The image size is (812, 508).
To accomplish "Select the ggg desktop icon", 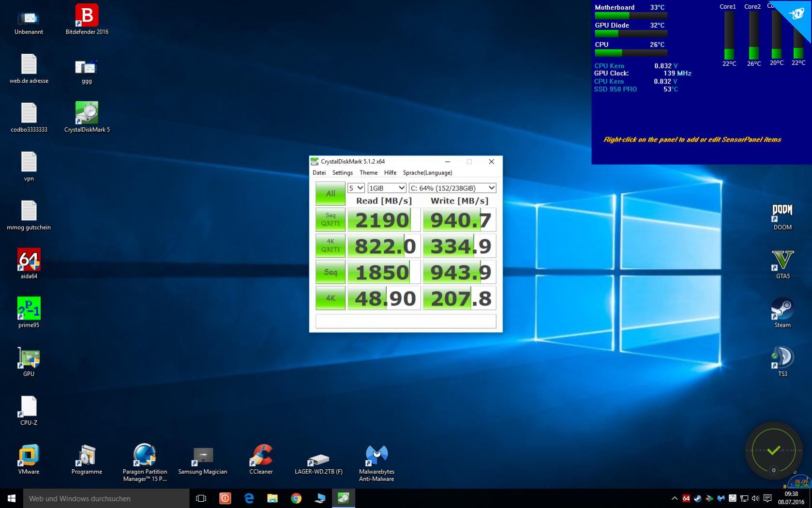I will click(x=87, y=72).
